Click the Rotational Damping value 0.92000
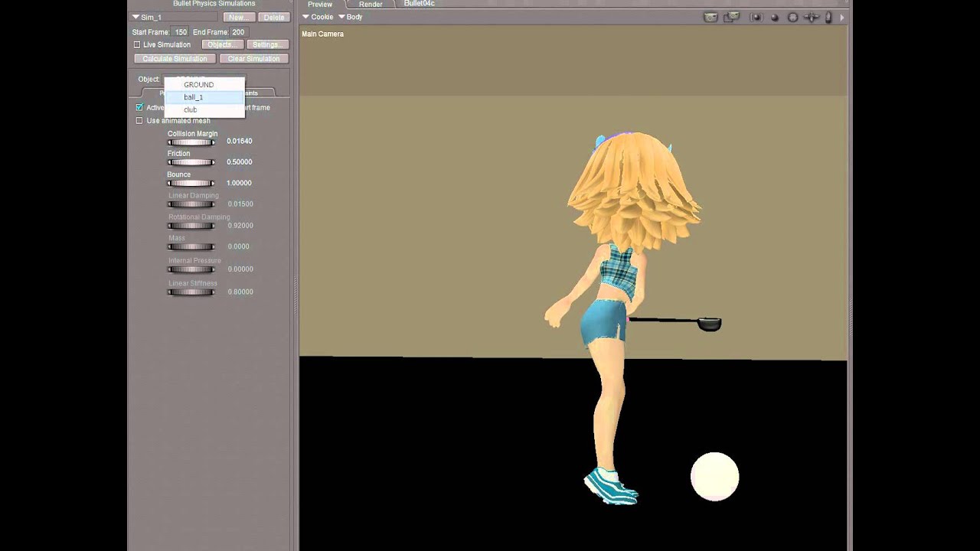980x551 pixels. [x=240, y=225]
